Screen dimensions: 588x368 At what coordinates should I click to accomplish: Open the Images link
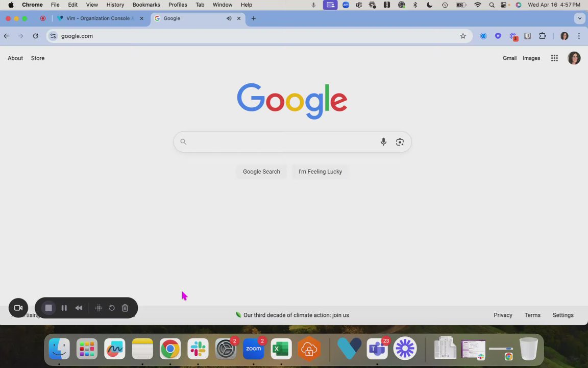point(531,58)
